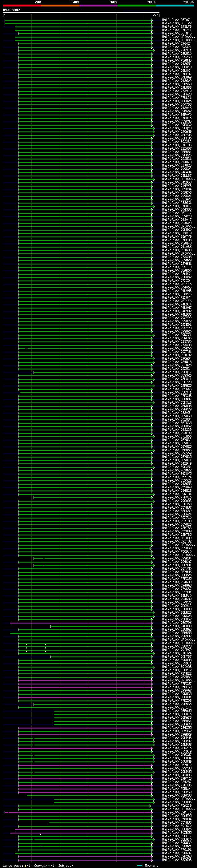This screenshot has width=197, height=868.
Task: Select the UniRef100_B9MTJ6 entry
Action: [x=177, y=812]
